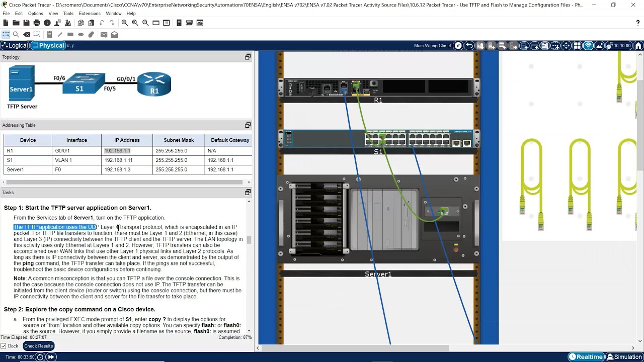
Task: Add a Simple PDU envelope
Action: click(104, 35)
